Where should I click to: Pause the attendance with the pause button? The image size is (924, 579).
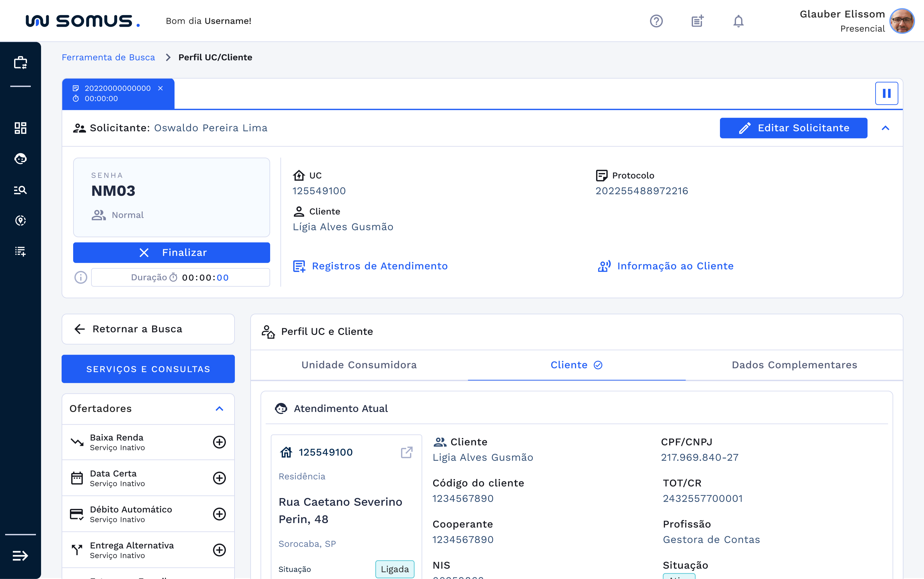(x=887, y=93)
